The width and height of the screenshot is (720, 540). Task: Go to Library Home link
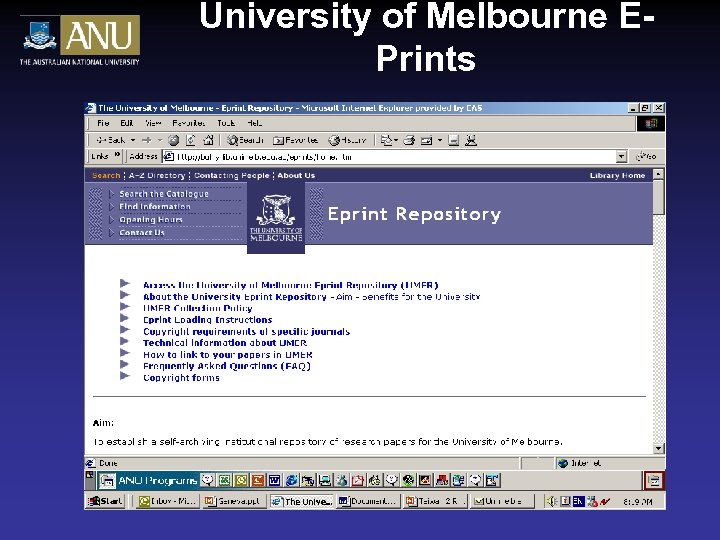tap(617, 175)
